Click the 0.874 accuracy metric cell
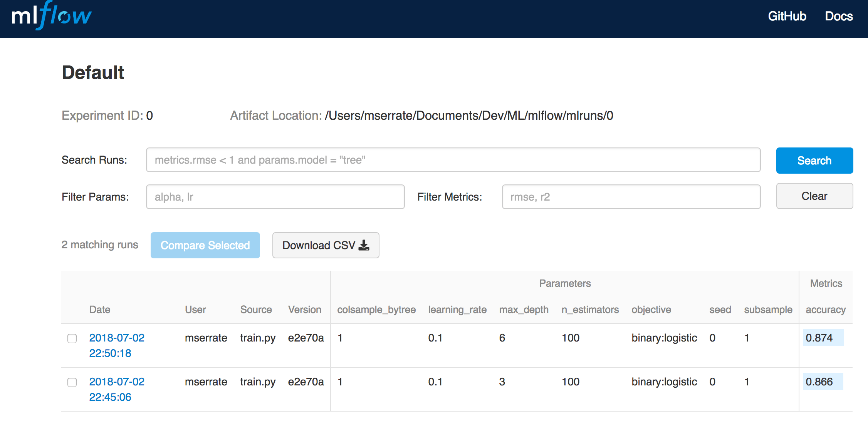The image size is (868, 442). [823, 338]
